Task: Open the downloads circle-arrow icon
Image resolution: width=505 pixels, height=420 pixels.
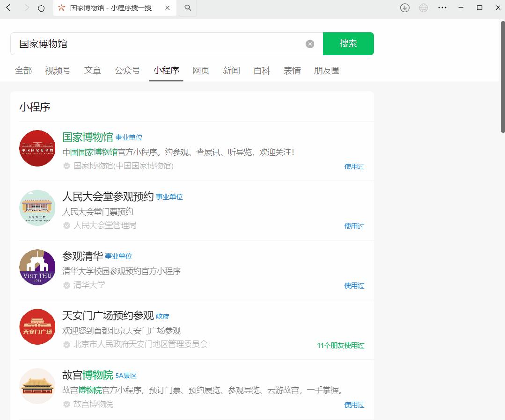Action: pos(405,8)
